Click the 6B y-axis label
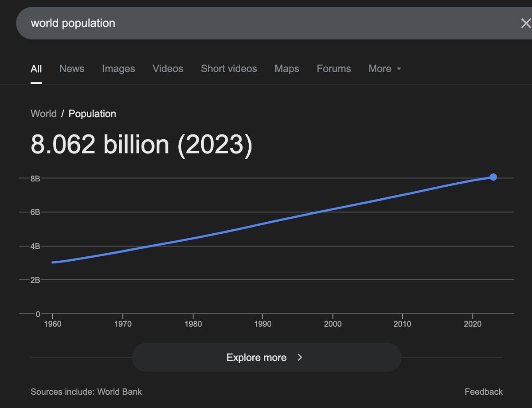532x408 pixels. pyautogui.click(x=35, y=212)
